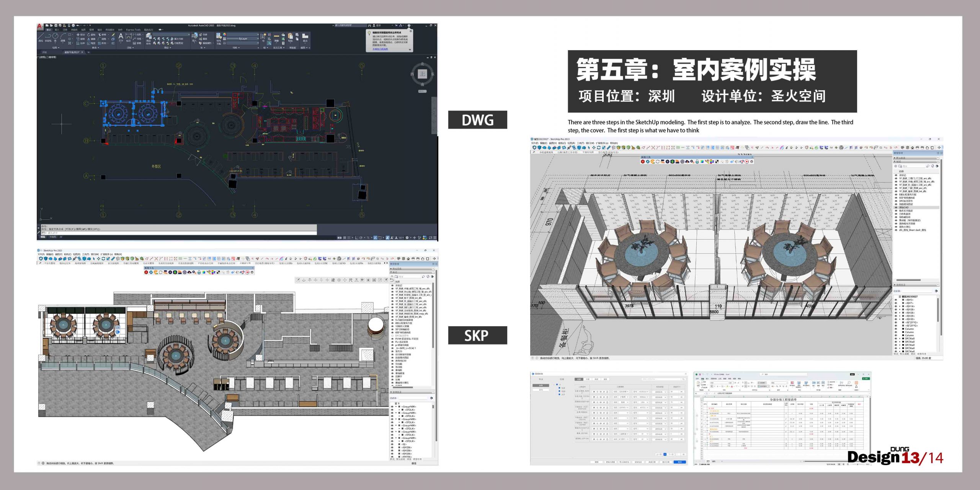980x490 pixels.
Task: Click the '建' icon in left SketchUp grey toolbar
Action: [333, 280]
